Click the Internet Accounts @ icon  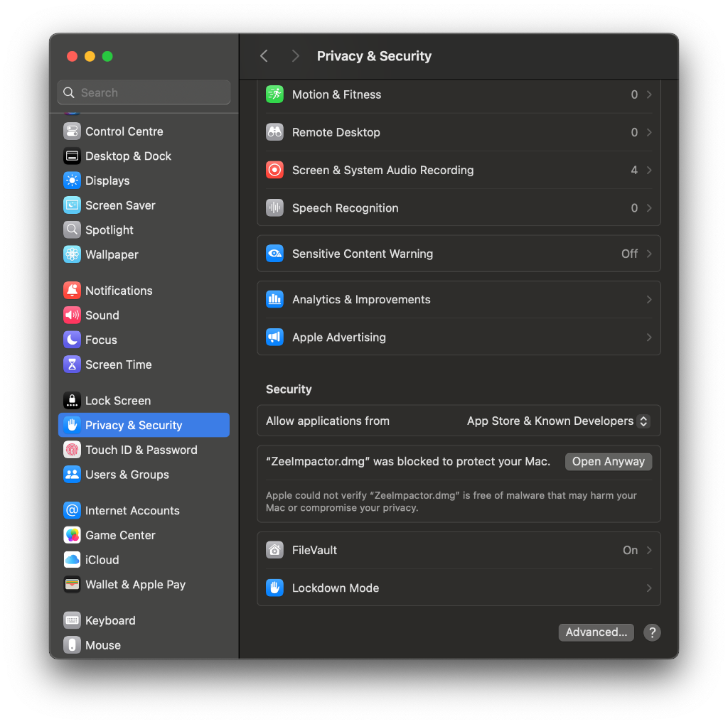pos(72,511)
